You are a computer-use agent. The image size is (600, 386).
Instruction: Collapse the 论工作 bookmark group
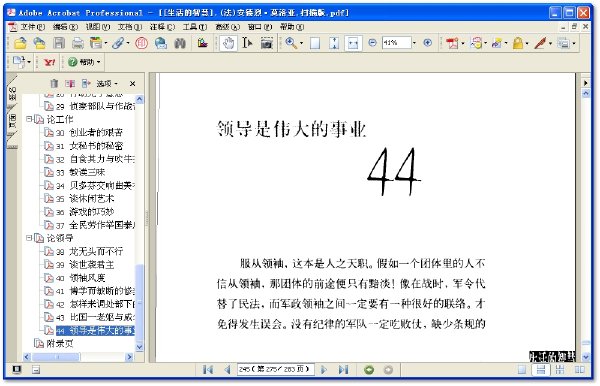pos(29,119)
